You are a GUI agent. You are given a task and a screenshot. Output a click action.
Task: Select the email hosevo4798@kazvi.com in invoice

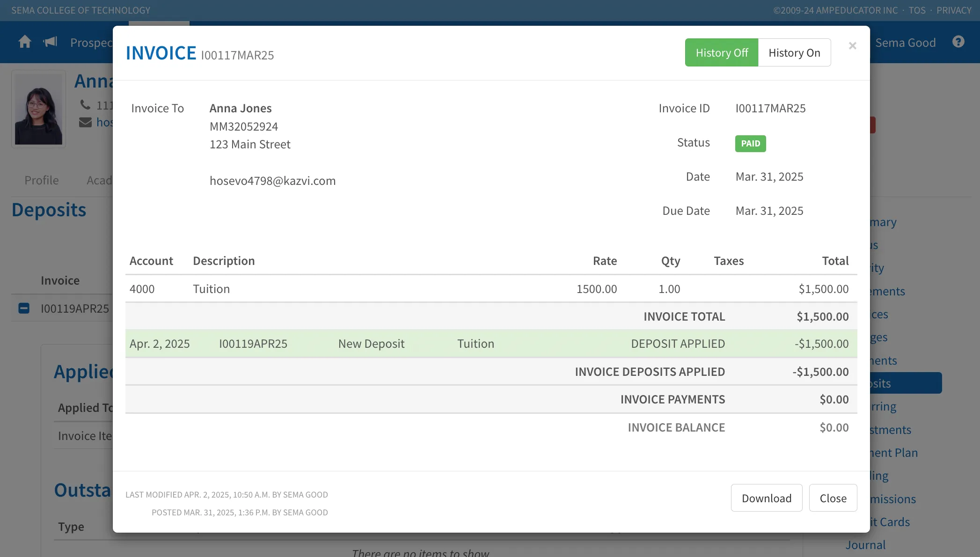272,181
